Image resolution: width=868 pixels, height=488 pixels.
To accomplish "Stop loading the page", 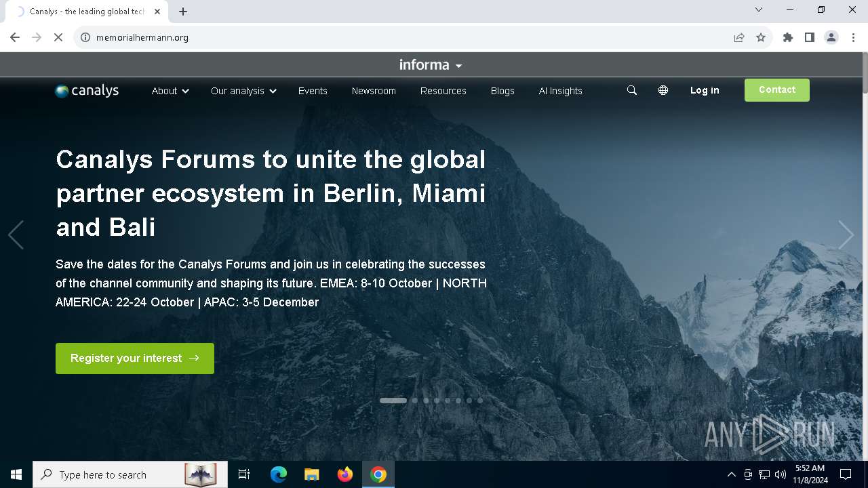I will tap(58, 37).
